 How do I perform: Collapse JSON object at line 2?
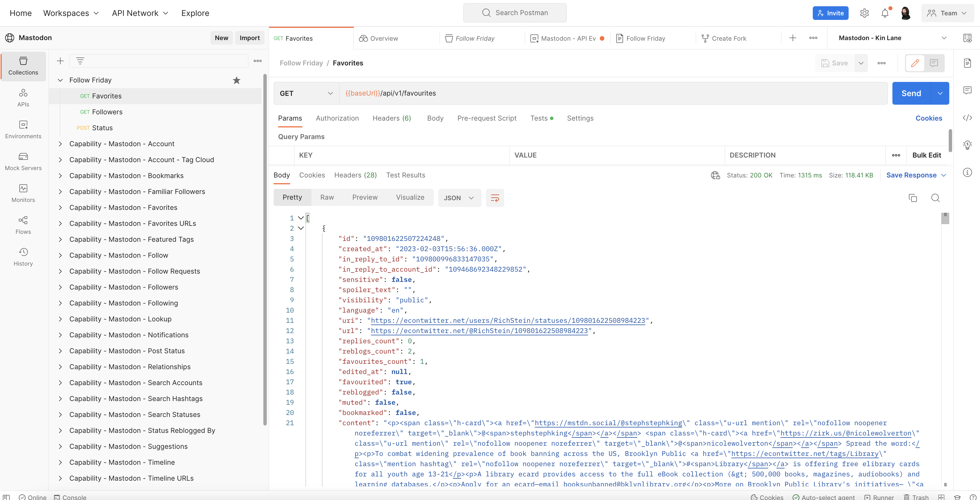[301, 228]
